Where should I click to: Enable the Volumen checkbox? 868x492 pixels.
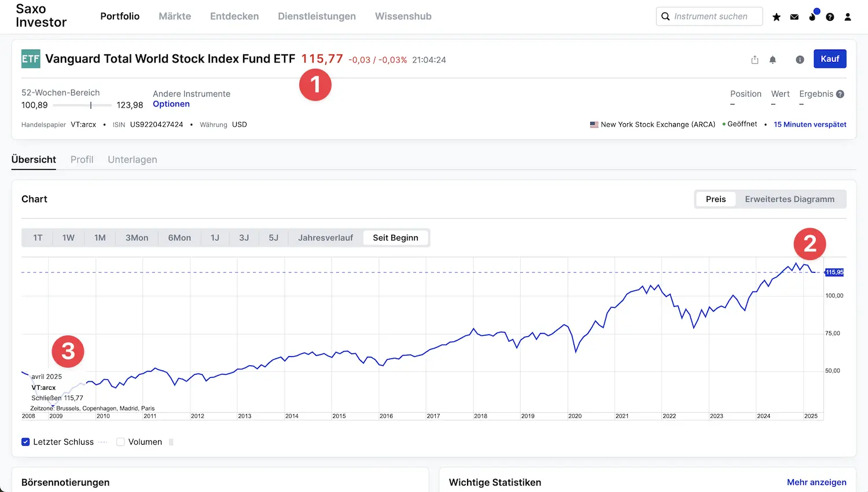pyautogui.click(x=120, y=442)
